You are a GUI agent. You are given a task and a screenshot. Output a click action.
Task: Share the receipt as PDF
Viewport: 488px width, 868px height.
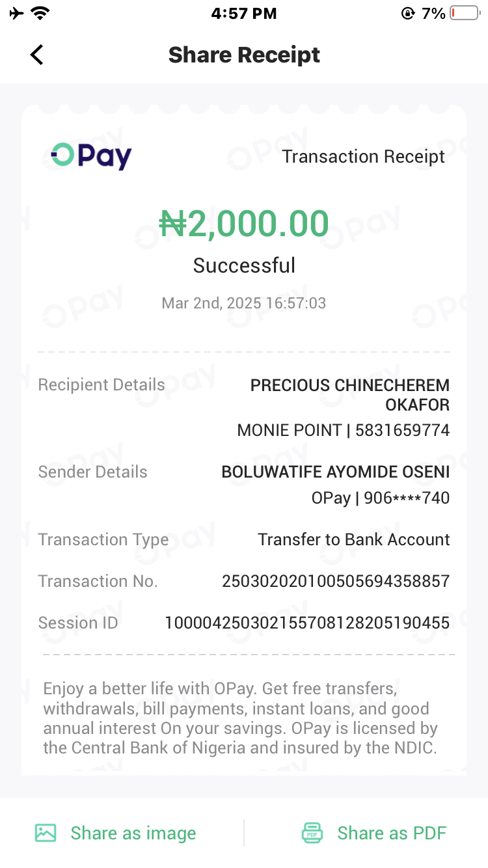pos(392,833)
